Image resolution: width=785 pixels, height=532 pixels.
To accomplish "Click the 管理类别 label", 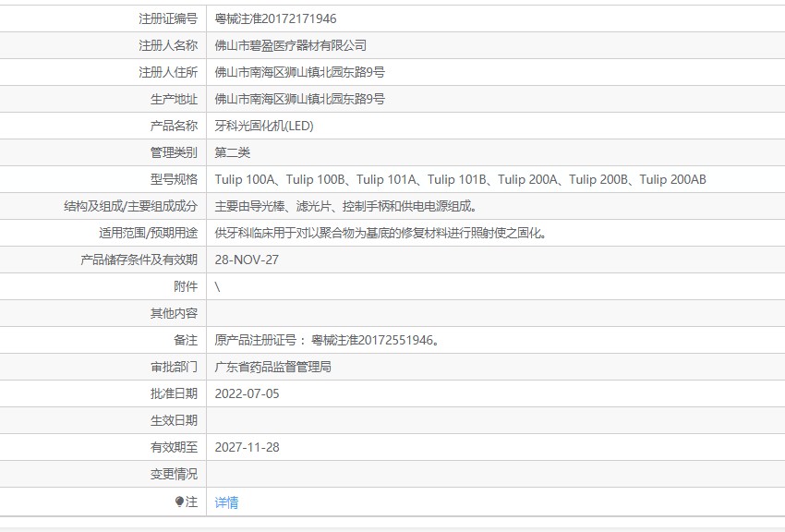I will click(x=175, y=152).
